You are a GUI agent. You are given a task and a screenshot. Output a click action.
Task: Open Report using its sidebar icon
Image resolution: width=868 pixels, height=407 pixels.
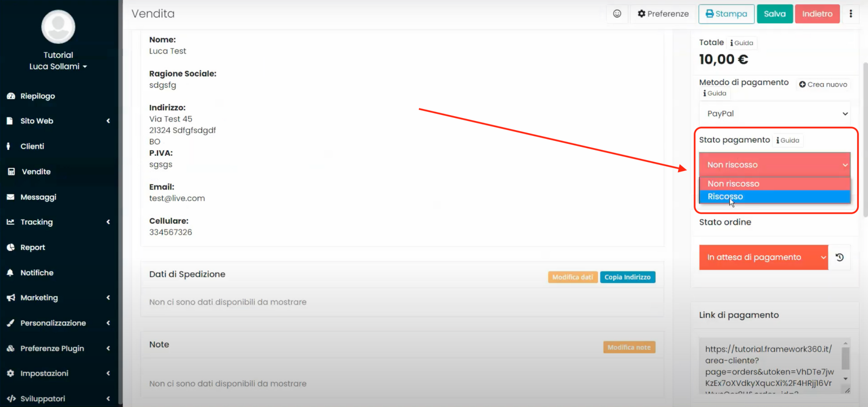coord(10,247)
